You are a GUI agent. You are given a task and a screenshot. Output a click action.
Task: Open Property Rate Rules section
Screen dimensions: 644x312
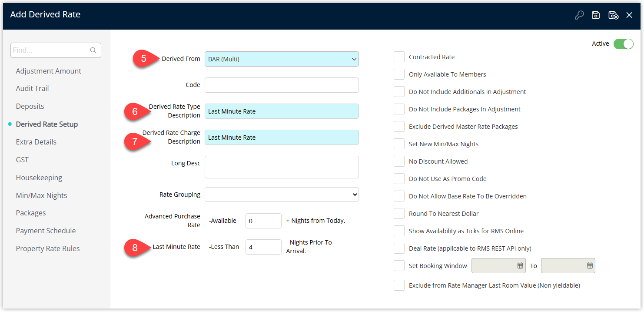[48, 248]
